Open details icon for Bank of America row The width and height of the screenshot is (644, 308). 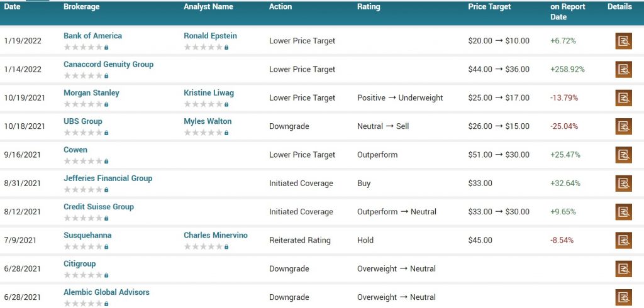[x=623, y=41]
